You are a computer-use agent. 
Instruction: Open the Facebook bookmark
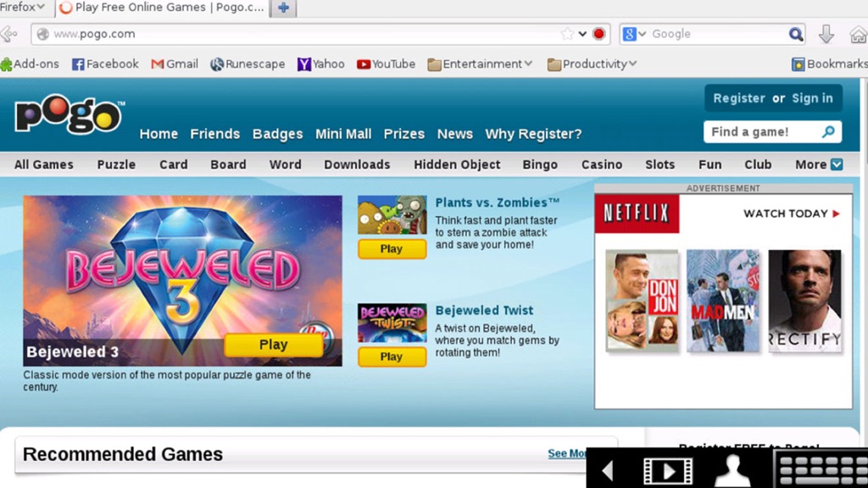105,64
